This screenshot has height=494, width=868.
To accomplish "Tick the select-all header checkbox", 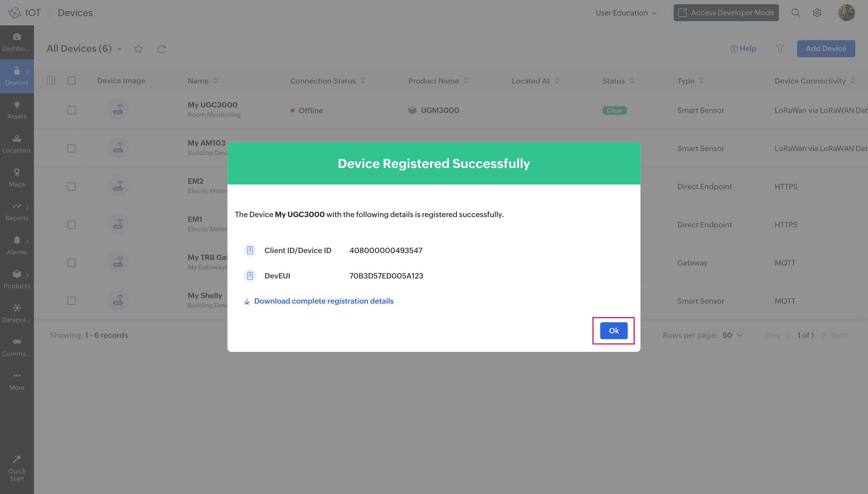I will (x=71, y=81).
